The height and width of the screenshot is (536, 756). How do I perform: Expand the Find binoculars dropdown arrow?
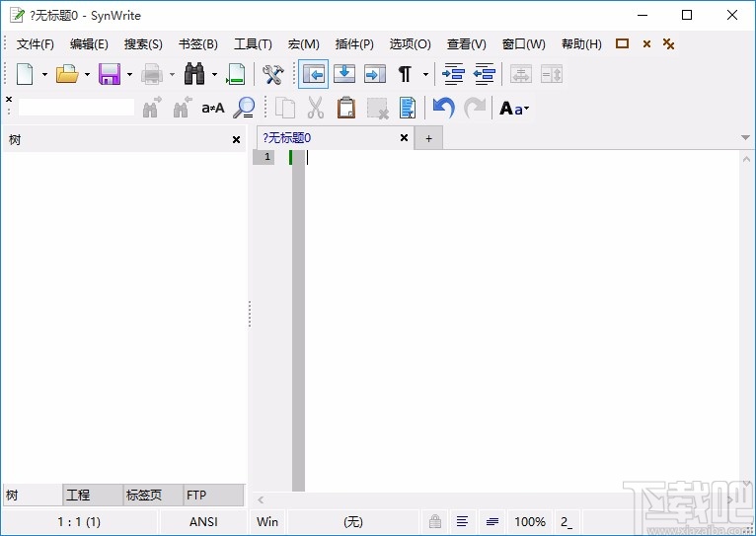(x=214, y=74)
